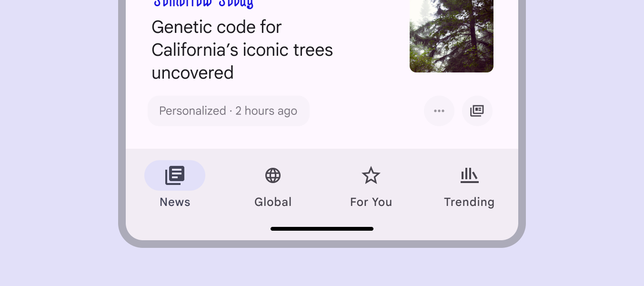The image size is (644, 286).
Task: Click the full coverage stacked-news icon
Action: [477, 111]
